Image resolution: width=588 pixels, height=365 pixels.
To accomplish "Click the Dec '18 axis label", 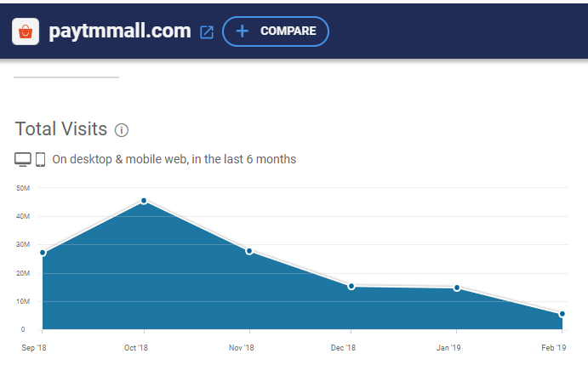I will (x=343, y=348).
